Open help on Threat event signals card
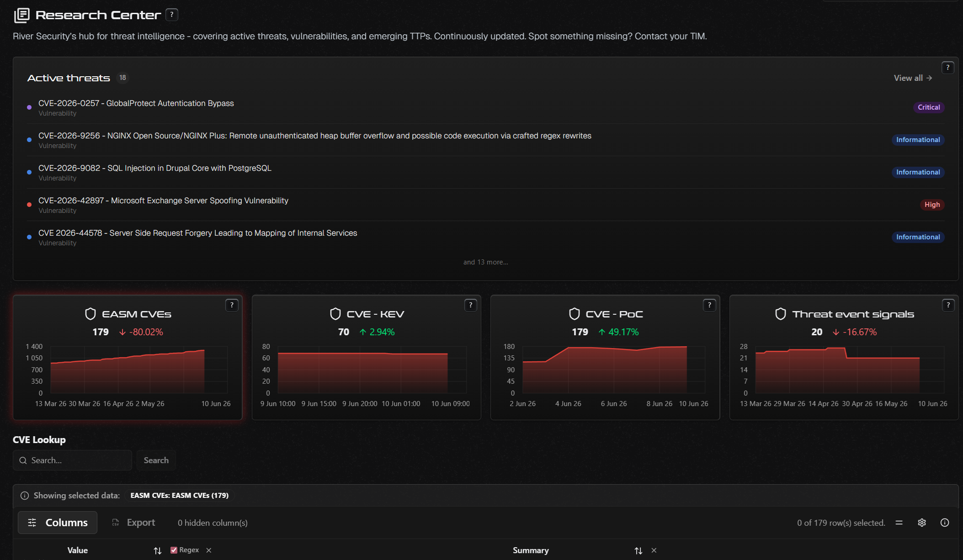The image size is (963, 560). click(x=948, y=305)
